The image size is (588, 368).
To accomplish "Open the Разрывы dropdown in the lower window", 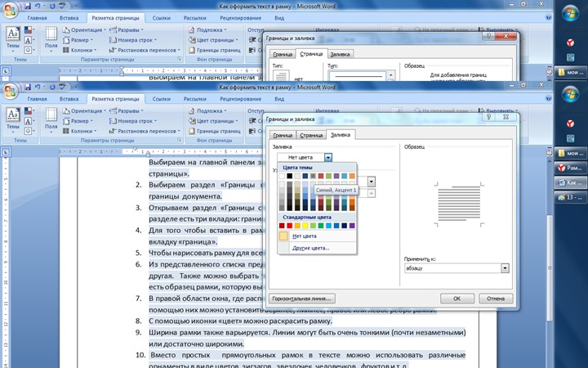I will tap(126, 110).
